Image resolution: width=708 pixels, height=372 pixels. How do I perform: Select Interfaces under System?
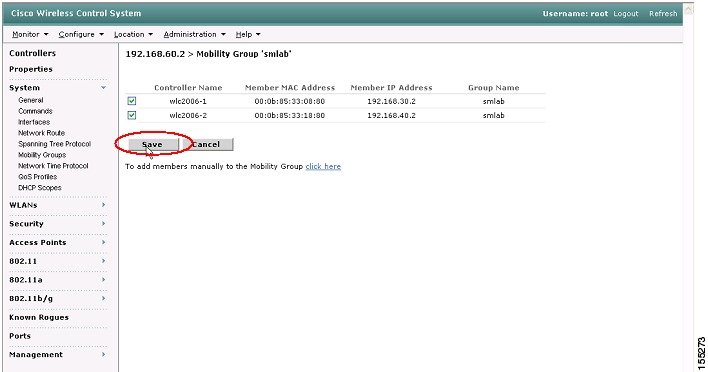tap(34, 122)
